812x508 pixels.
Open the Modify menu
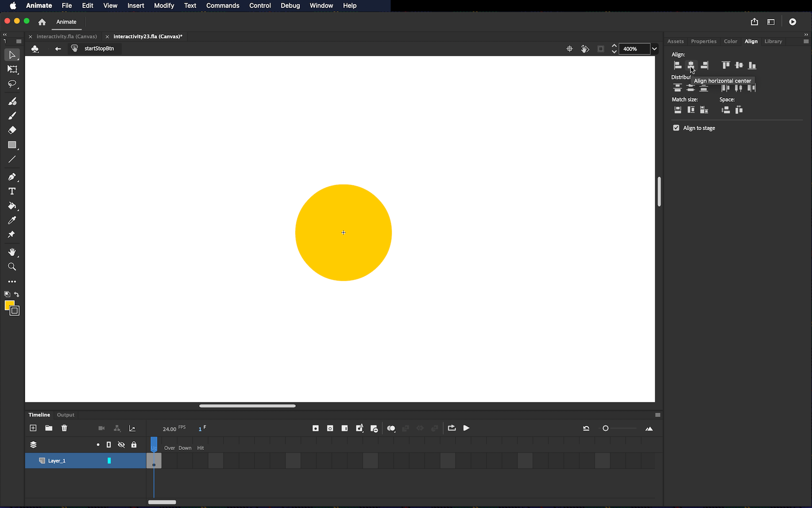(164, 6)
